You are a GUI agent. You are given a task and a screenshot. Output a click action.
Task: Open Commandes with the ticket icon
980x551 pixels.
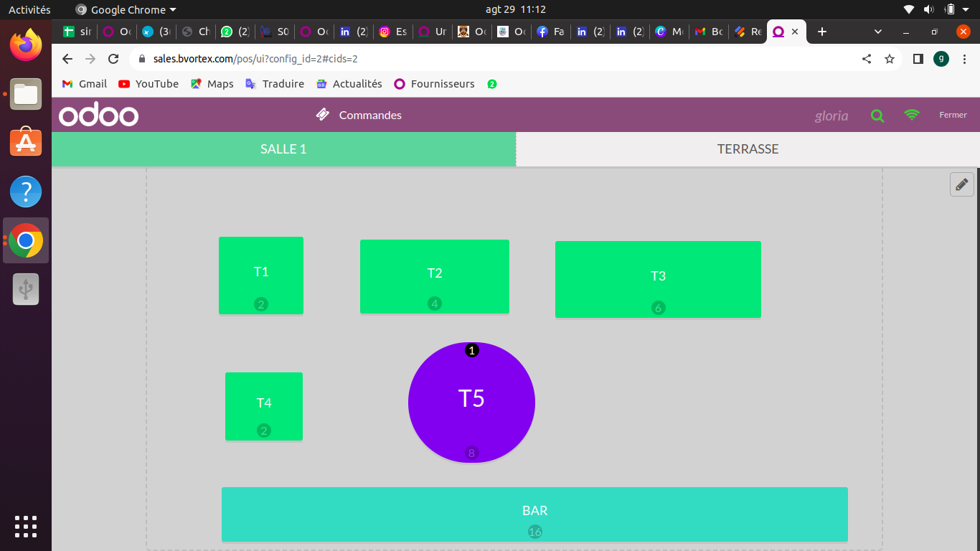(x=359, y=115)
